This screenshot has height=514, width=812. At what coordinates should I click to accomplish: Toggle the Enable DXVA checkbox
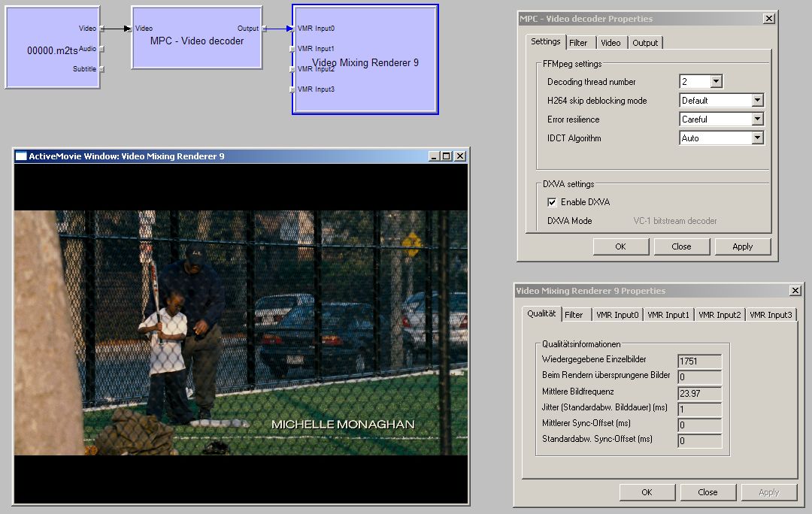[x=552, y=202]
